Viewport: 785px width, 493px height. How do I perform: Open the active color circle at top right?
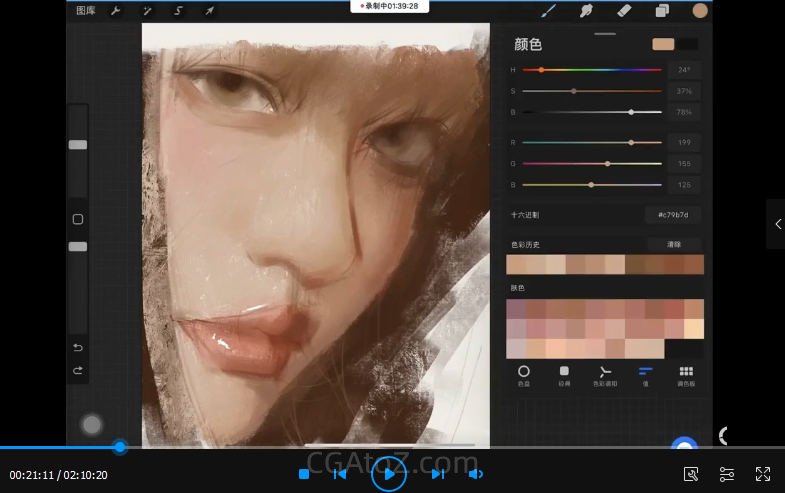700,11
